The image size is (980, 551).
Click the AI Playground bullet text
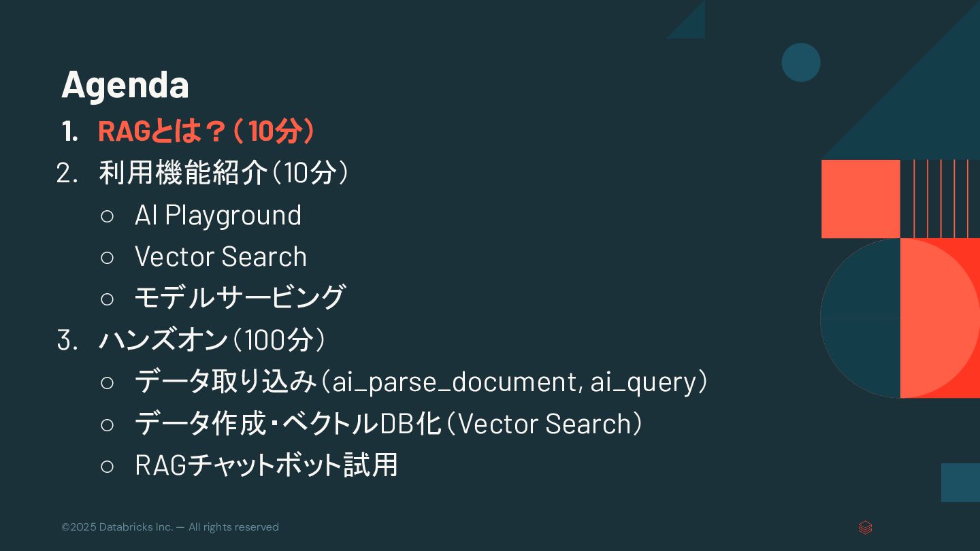pos(218,214)
